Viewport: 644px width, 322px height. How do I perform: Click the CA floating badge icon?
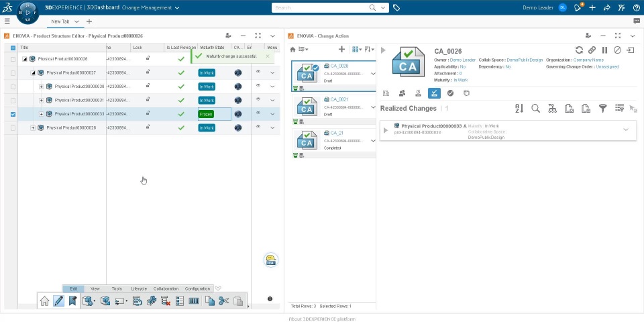point(270,260)
